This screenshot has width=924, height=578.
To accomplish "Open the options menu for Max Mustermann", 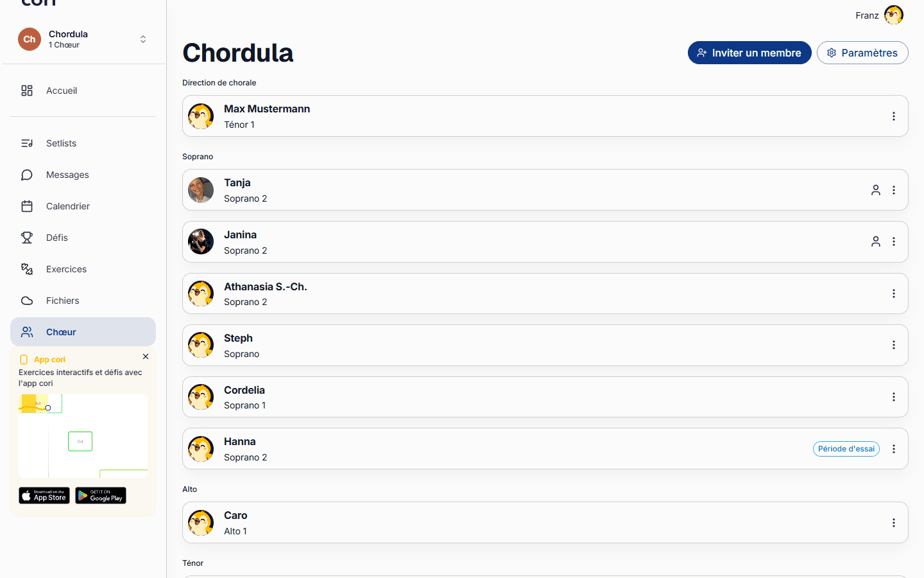I will tap(894, 116).
